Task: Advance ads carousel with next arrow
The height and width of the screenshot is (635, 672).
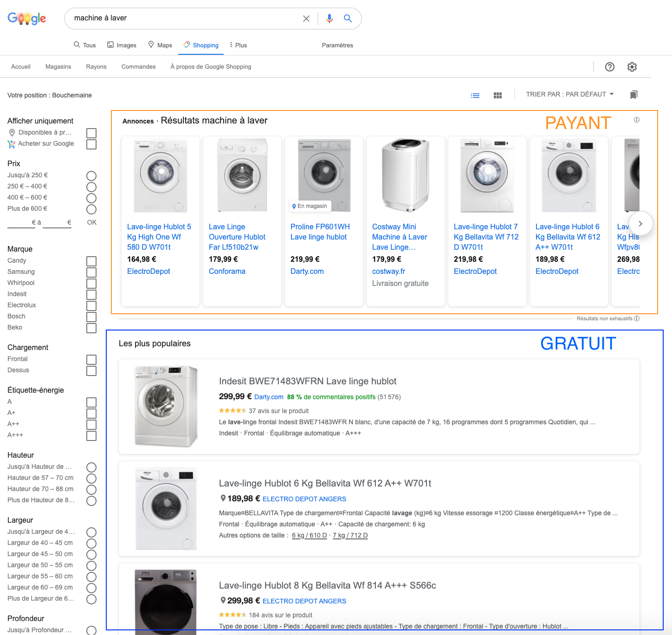Action: [x=640, y=224]
